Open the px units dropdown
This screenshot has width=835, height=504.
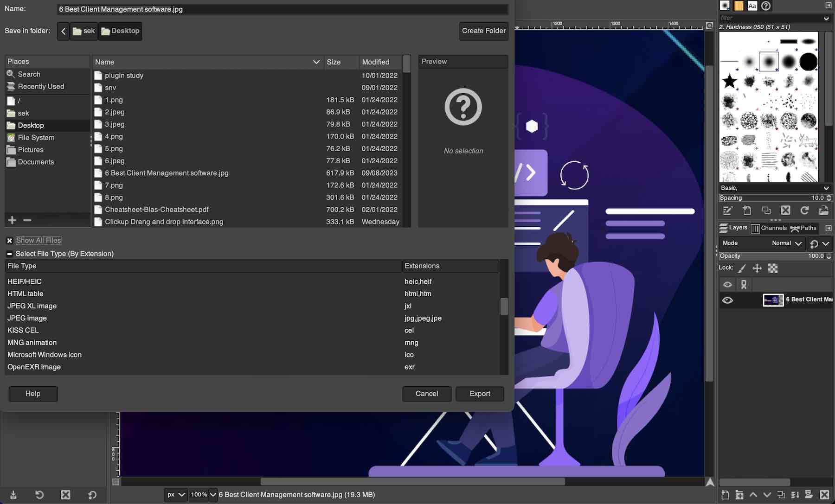[175, 495]
